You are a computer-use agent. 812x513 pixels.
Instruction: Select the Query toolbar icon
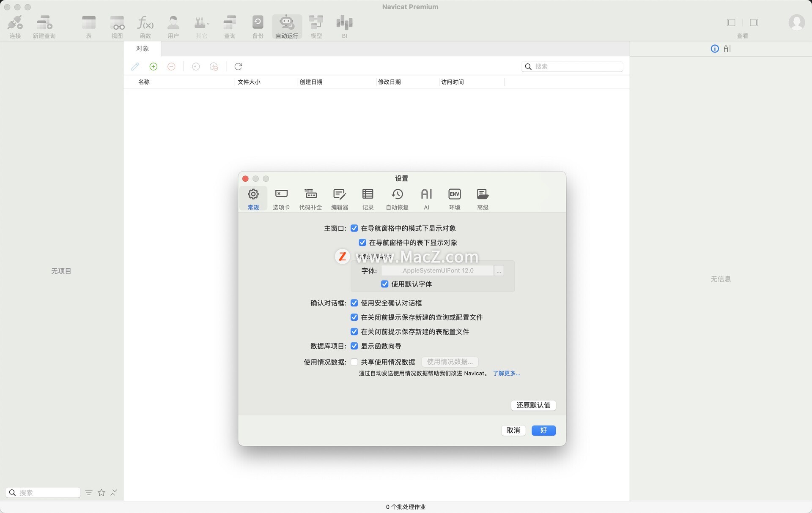click(x=230, y=27)
